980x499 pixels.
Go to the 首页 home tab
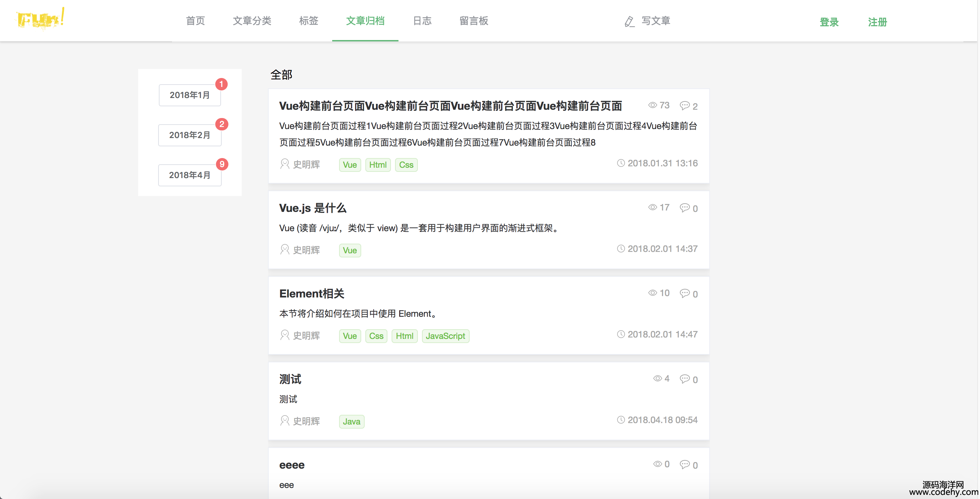point(195,21)
